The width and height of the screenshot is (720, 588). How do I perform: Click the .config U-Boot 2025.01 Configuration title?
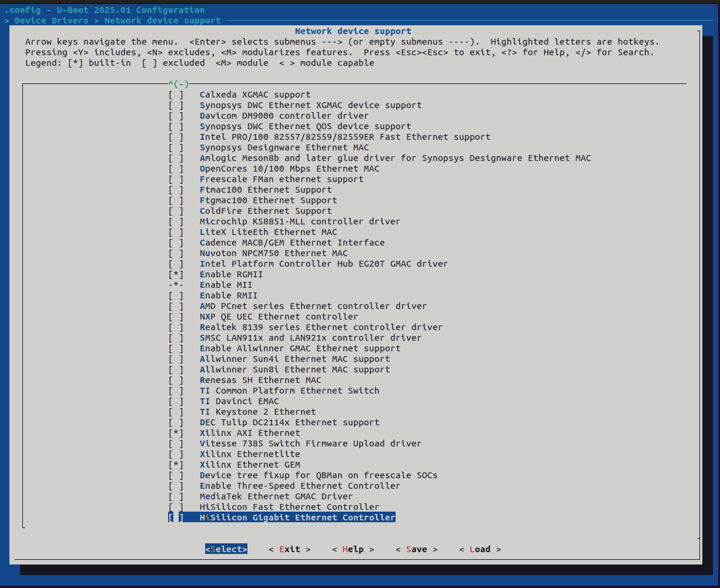point(105,10)
